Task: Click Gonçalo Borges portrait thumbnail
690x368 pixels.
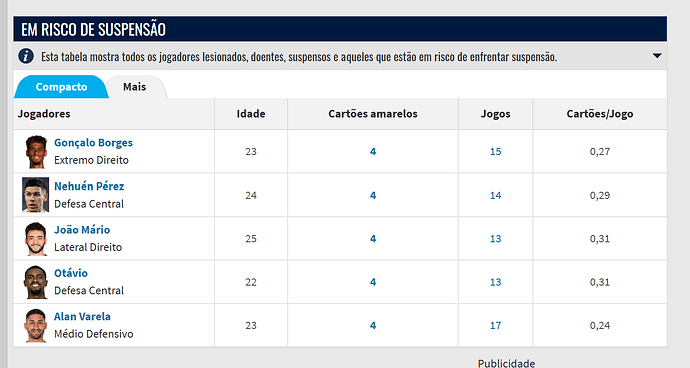Action: (x=36, y=151)
